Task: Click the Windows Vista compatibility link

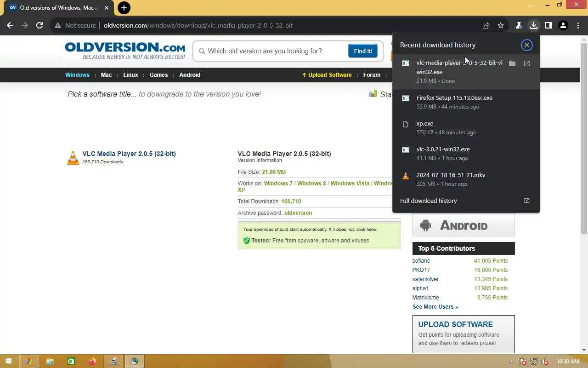Action: pos(350,183)
